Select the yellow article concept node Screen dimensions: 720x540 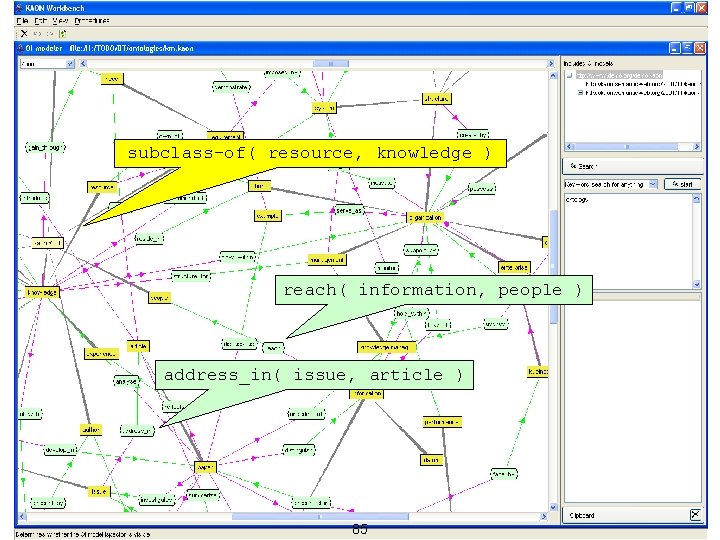tap(138, 346)
